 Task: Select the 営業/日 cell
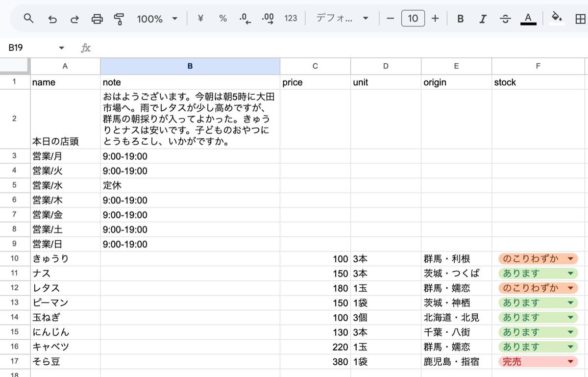[x=65, y=244]
